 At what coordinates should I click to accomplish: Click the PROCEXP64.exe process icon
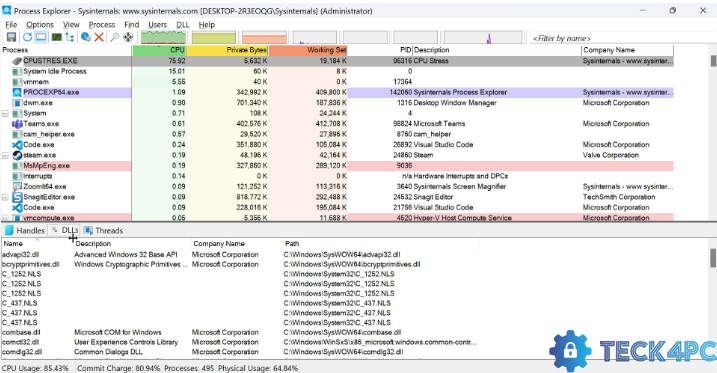coord(17,92)
